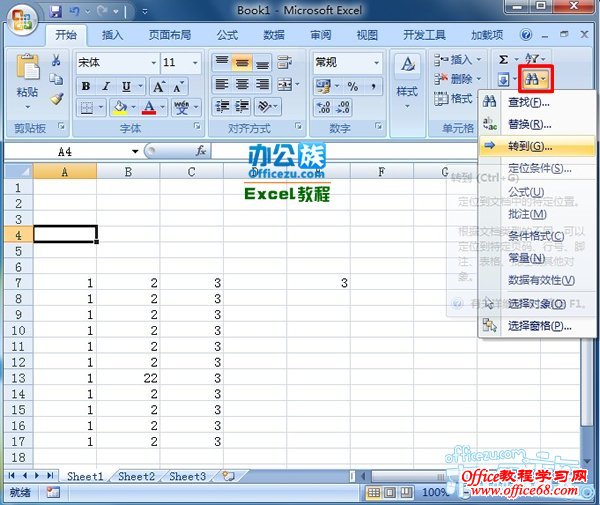Viewport: 600px width, 505px height.
Task: Switch to Page Break Preview in status bar
Action: [406, 493]
